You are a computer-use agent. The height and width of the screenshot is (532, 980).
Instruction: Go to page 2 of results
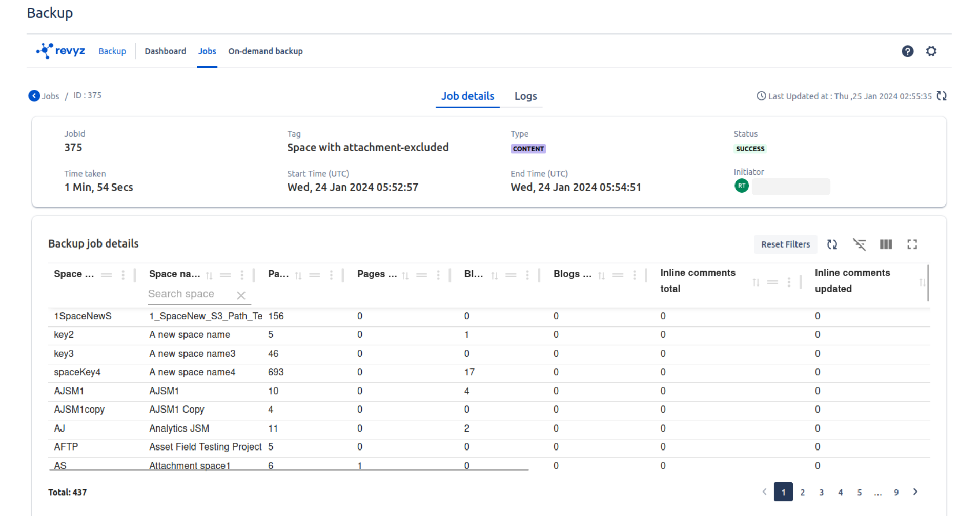pos(802,492)
